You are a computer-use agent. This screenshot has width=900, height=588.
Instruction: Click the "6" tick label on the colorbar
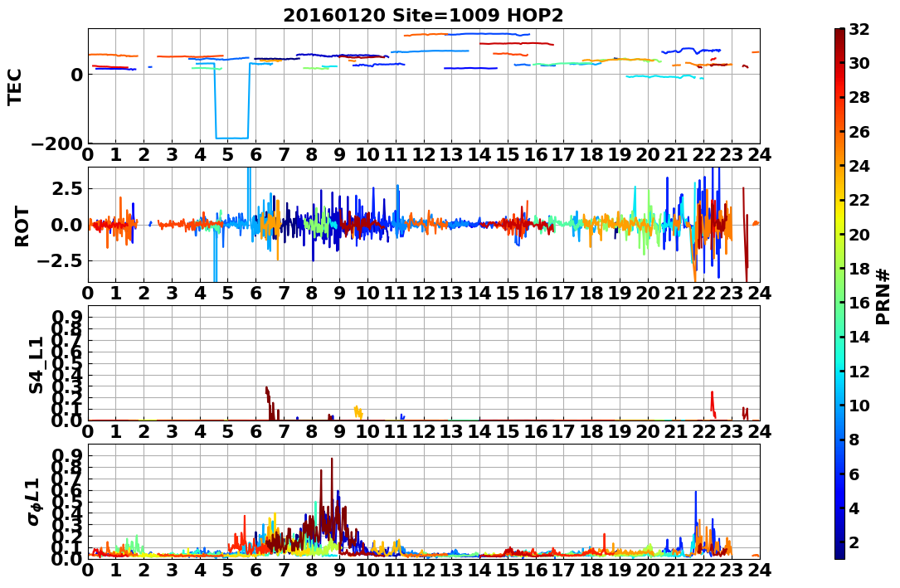pos(854,474)
